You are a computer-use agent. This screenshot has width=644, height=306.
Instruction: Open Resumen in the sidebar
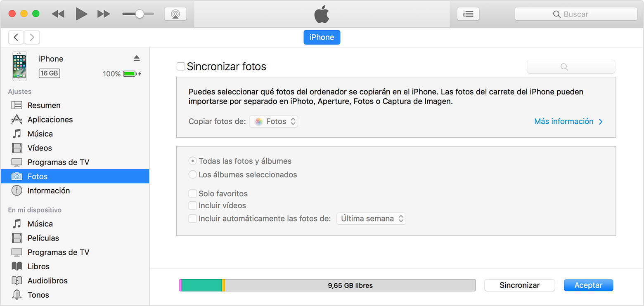pos(44,106)
